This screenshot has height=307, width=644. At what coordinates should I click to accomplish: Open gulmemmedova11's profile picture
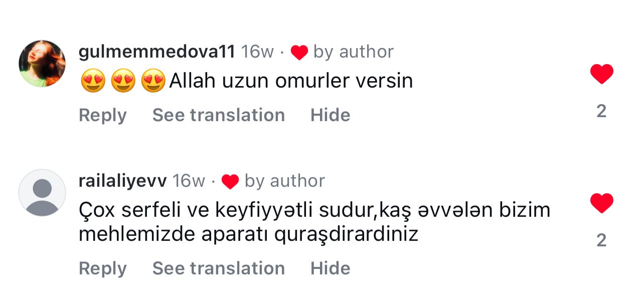click(42, 64)
